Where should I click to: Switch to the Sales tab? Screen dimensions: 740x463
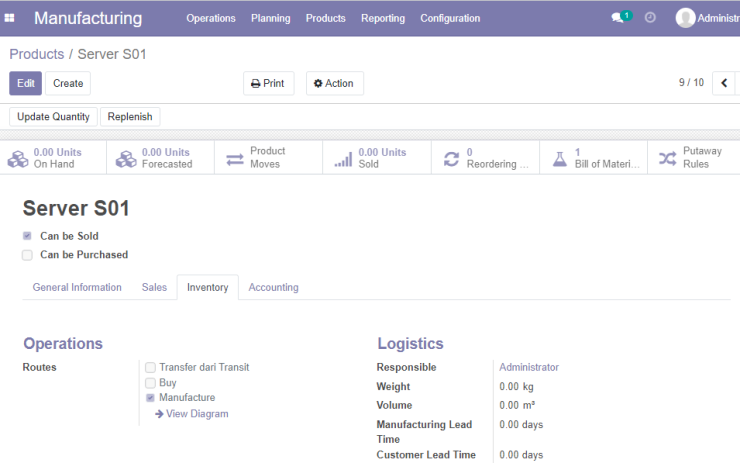(154, 287)
